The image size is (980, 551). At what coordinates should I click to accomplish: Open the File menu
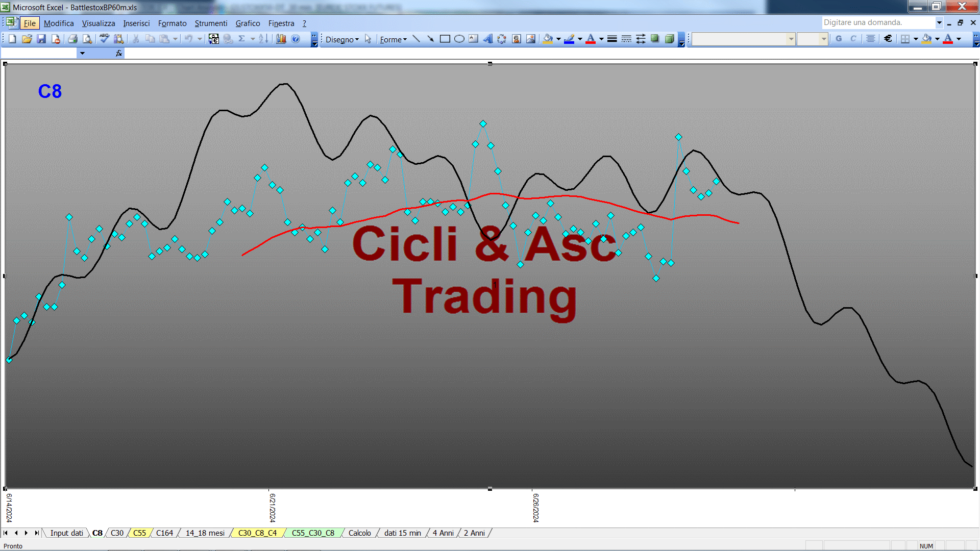[30, 23]
